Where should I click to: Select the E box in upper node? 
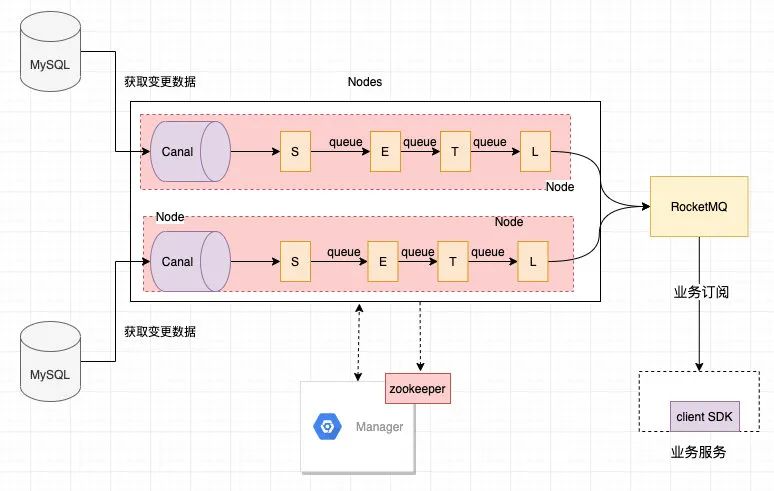(385, 151)
